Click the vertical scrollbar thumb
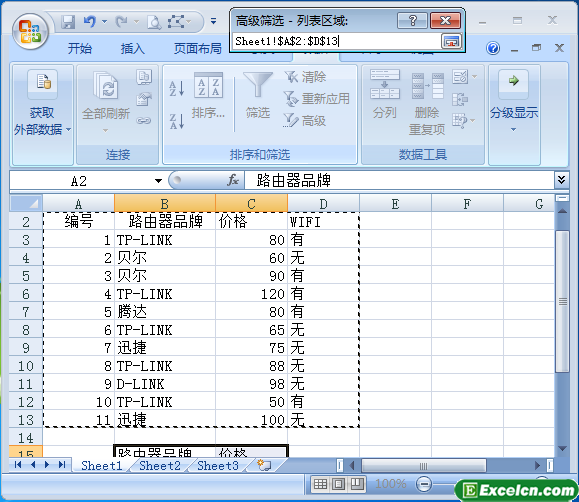 [x=562, y=301]
